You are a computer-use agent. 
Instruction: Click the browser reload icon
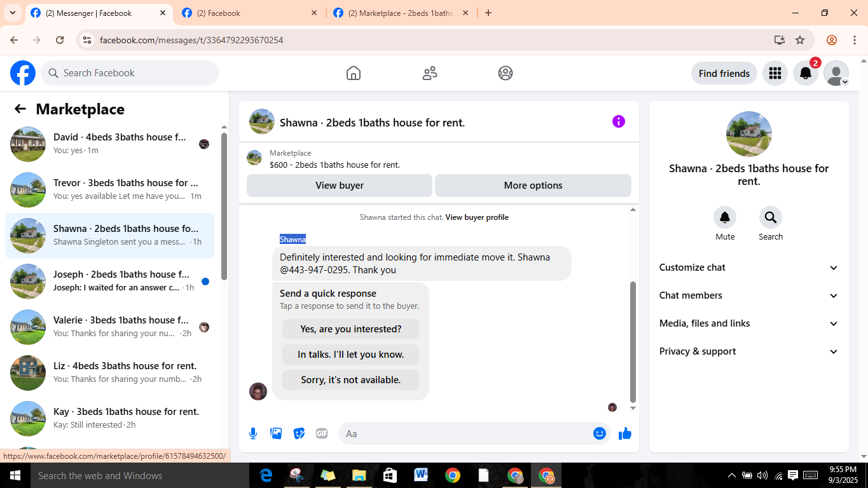(x=60, y=40)
